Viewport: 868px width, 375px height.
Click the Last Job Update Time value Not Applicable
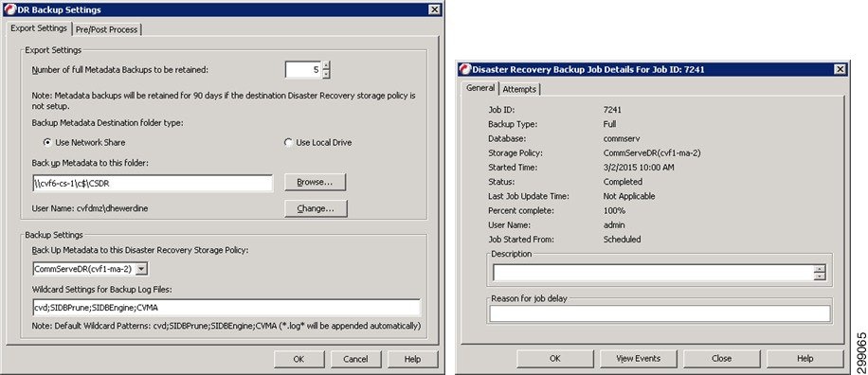tap(629, 196)
